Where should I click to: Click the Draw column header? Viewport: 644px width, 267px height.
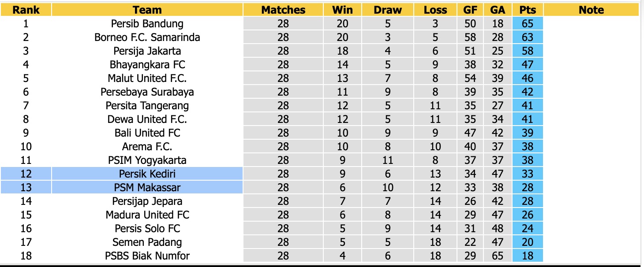[388, 10]
